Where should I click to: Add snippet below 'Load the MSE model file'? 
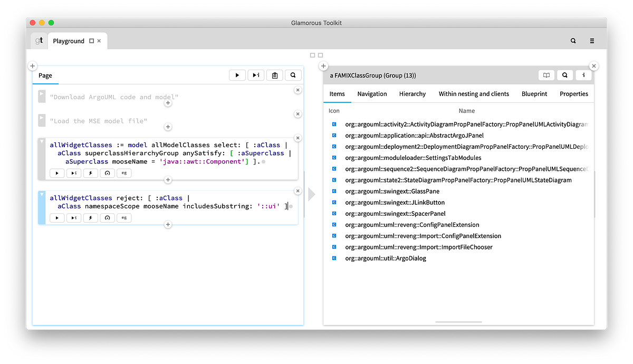click(x=168, y=127)
